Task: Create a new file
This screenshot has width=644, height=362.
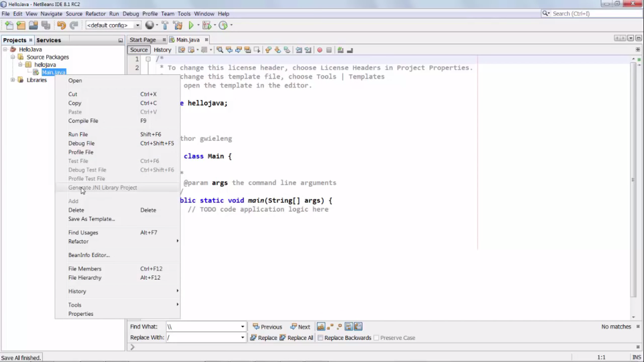Action: [8, 25]
